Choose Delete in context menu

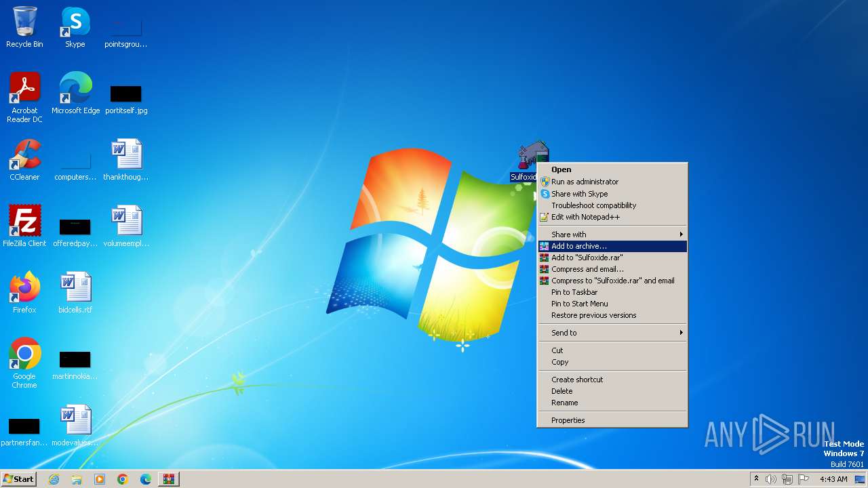click(x=612, y=391)
